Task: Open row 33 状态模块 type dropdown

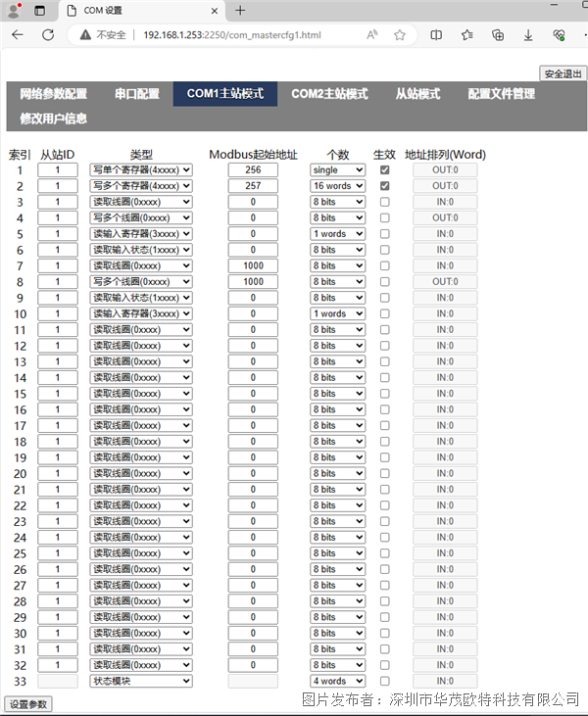Action: click(x=141, y=681)
